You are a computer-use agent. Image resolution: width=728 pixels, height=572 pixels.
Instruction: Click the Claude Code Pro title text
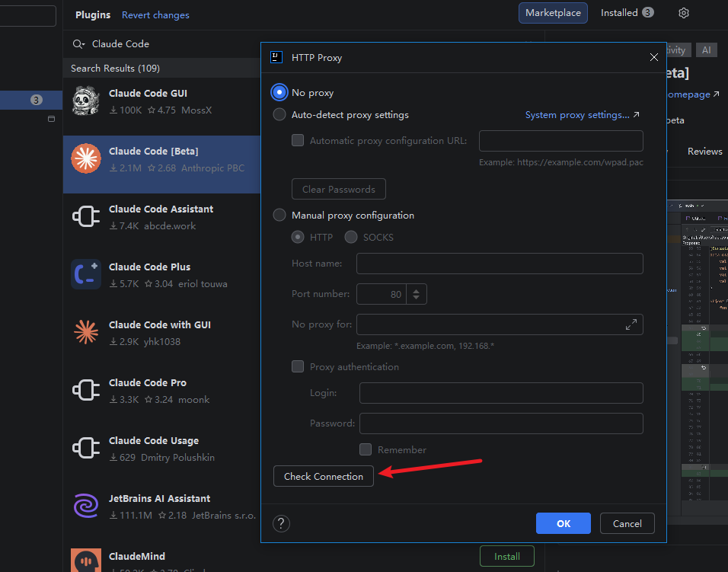tap(148, 382)
